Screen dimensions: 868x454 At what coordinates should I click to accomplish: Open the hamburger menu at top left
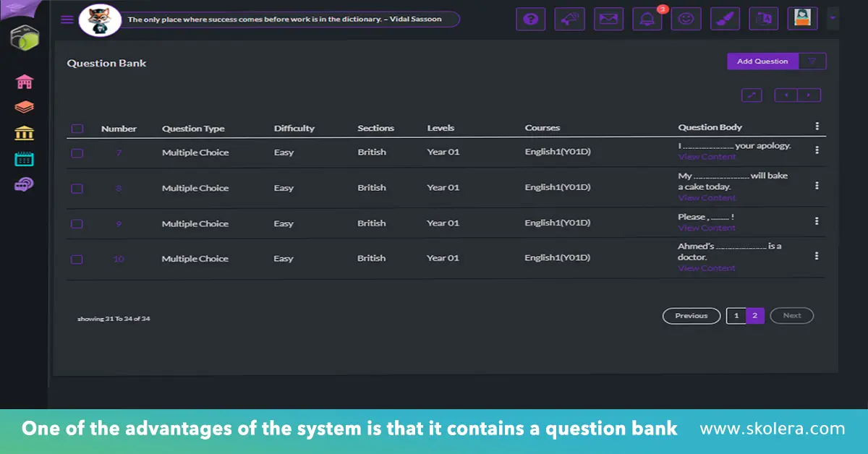click(x=67, y=20)
